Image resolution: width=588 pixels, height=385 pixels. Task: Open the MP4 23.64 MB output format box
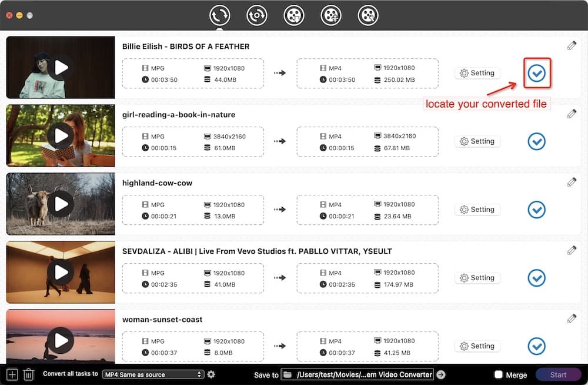(367, 210)
